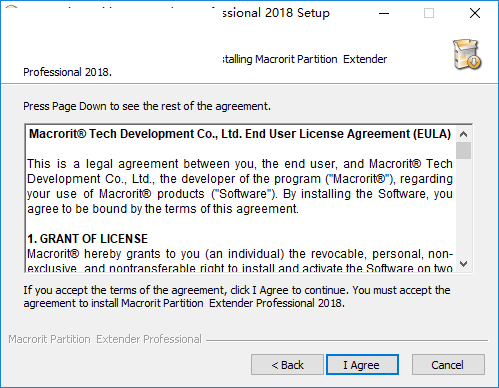Click empty scrollbar track below the thumb
Image resolution: width=499 pixels, height=388 pixels.
coord(463,207)
